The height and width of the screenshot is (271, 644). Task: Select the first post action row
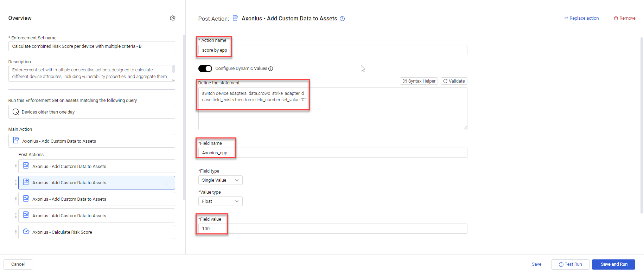click(x=97, y=166)
